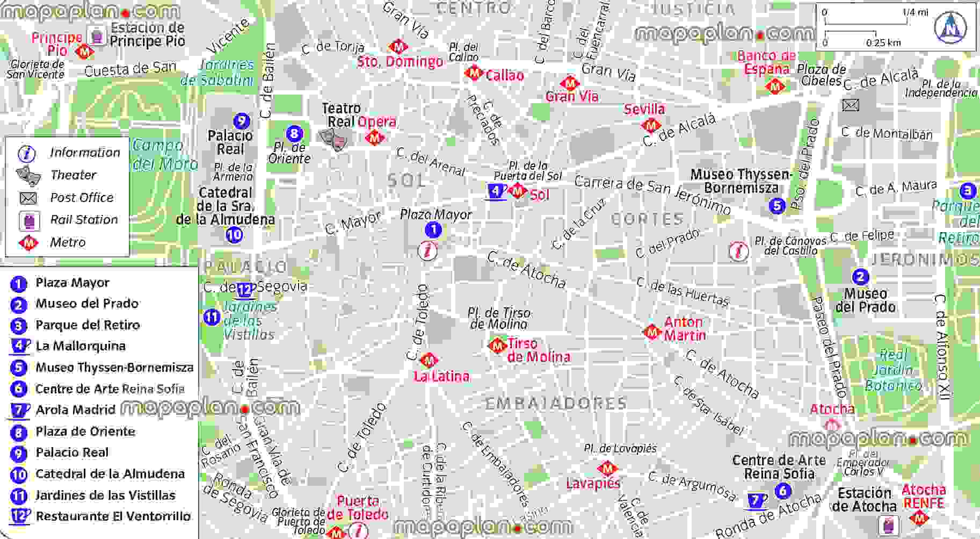This screenshot has width=980, height=539.
Task: Click marker 11 at Jardines de las Vistillas
Action: coord(212,317)
